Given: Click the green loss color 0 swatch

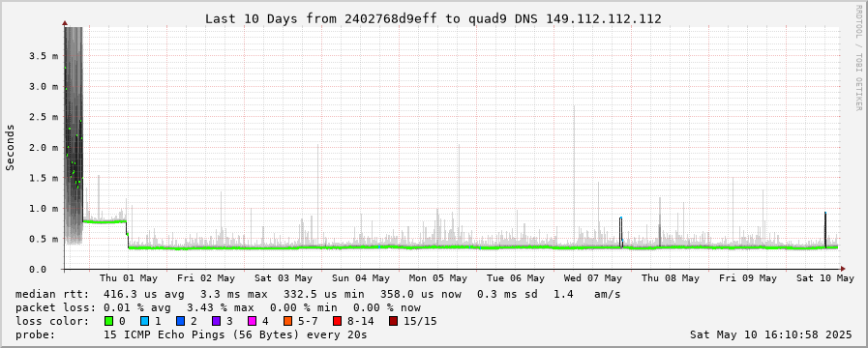Looking at the screenshot, I should 108,321.
